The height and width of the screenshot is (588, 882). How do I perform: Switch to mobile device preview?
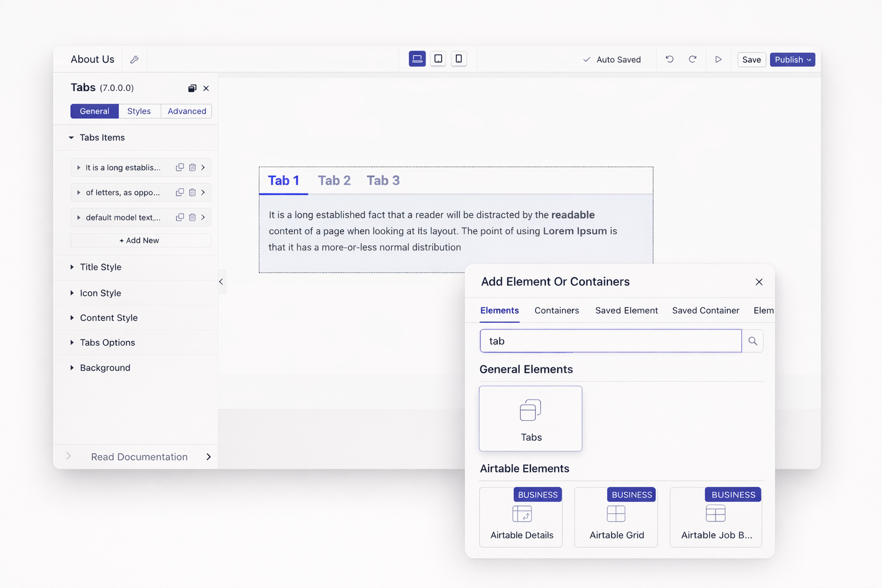tap(459, 59)
